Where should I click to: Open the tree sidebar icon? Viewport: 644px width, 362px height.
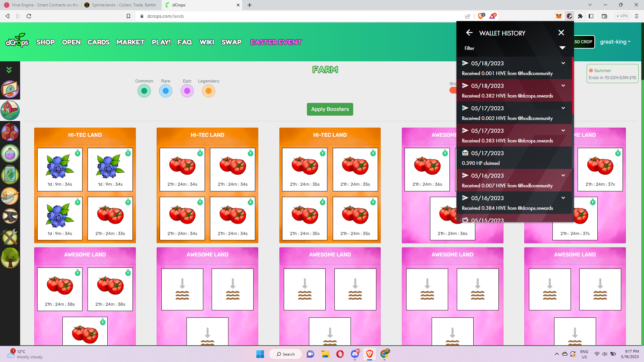pyautogui.click(x=10, y=258)
